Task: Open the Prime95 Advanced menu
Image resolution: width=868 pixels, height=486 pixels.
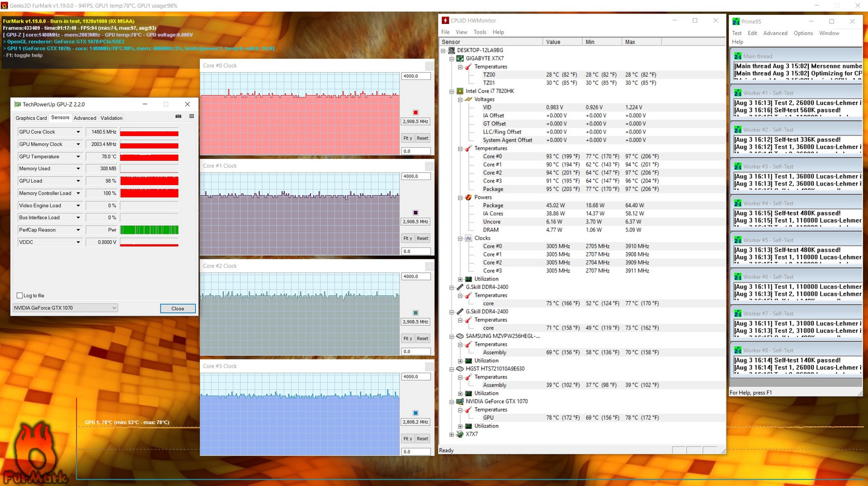Action: coord(775,33)
